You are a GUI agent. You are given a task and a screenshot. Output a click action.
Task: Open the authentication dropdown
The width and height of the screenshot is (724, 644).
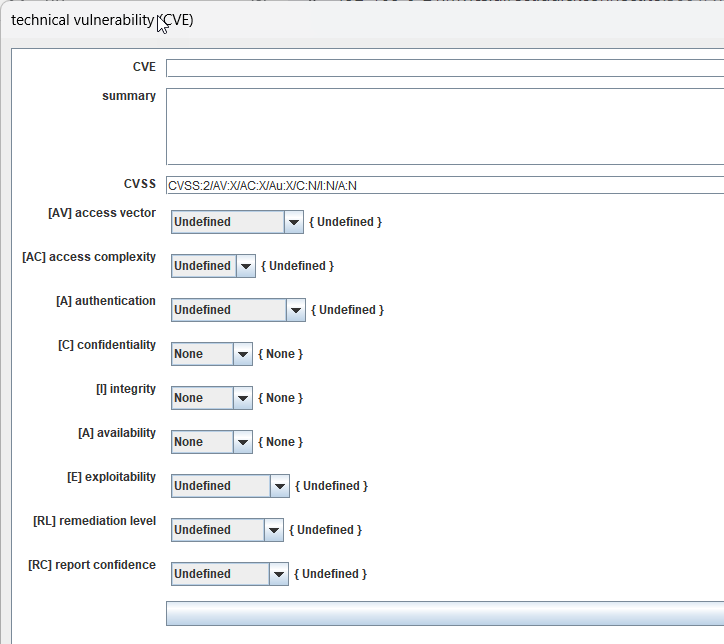[238, 310]
